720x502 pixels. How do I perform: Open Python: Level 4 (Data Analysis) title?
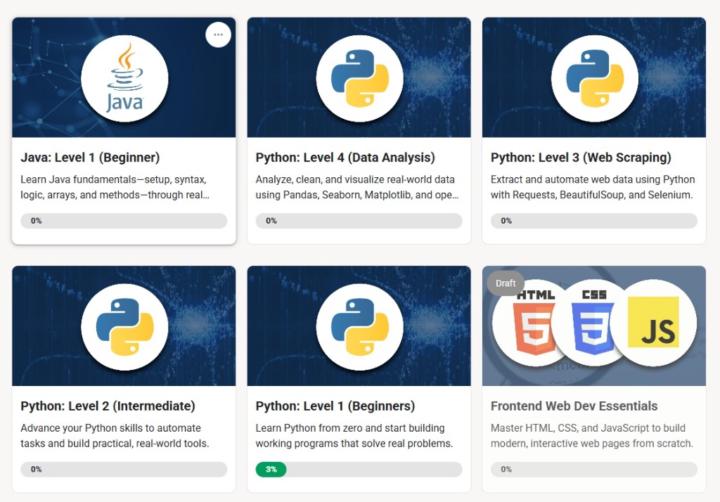point(345,157)
